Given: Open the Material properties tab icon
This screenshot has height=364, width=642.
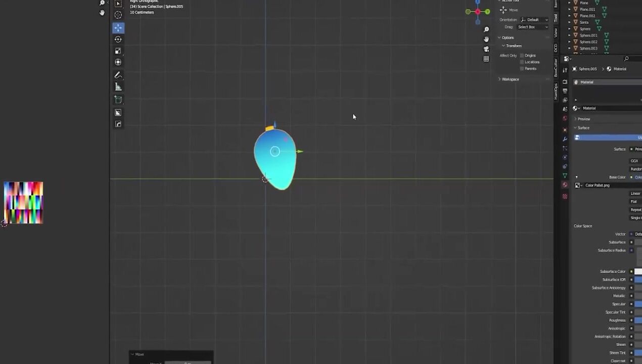Looking at the screenshot, I should 565,185.
